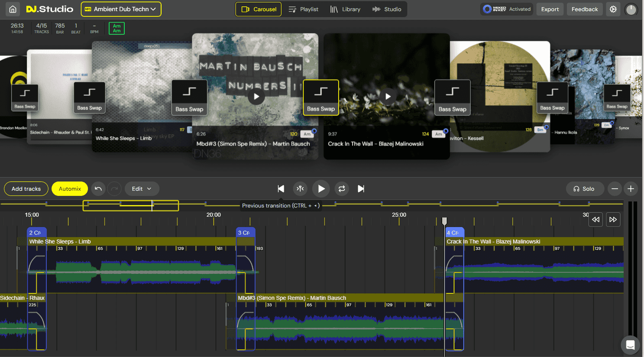Viewport: 644px width, 357px height.
Task: Switch to the Library tab
Action: (x=345, y=9)
